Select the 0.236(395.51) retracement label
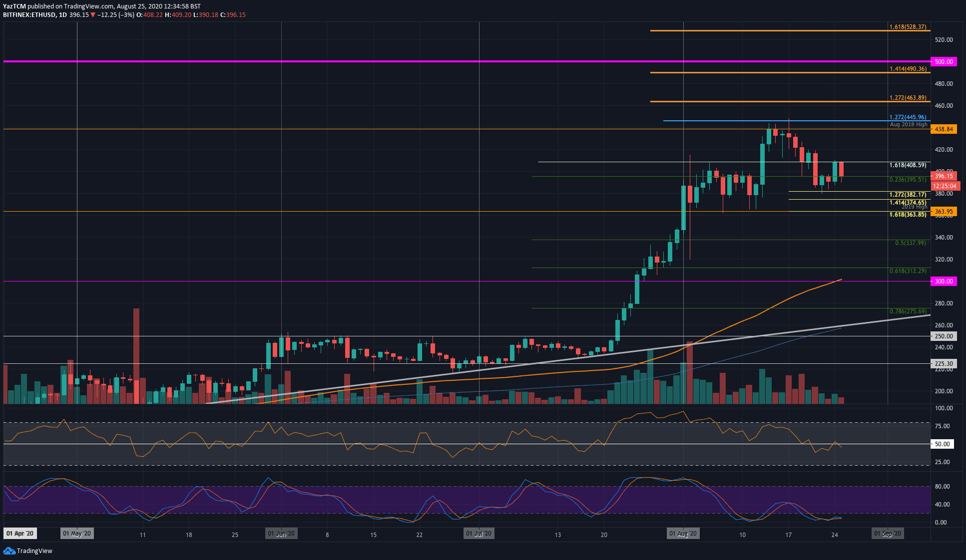This screenshot has width=966, height=560. pos(908,180)
